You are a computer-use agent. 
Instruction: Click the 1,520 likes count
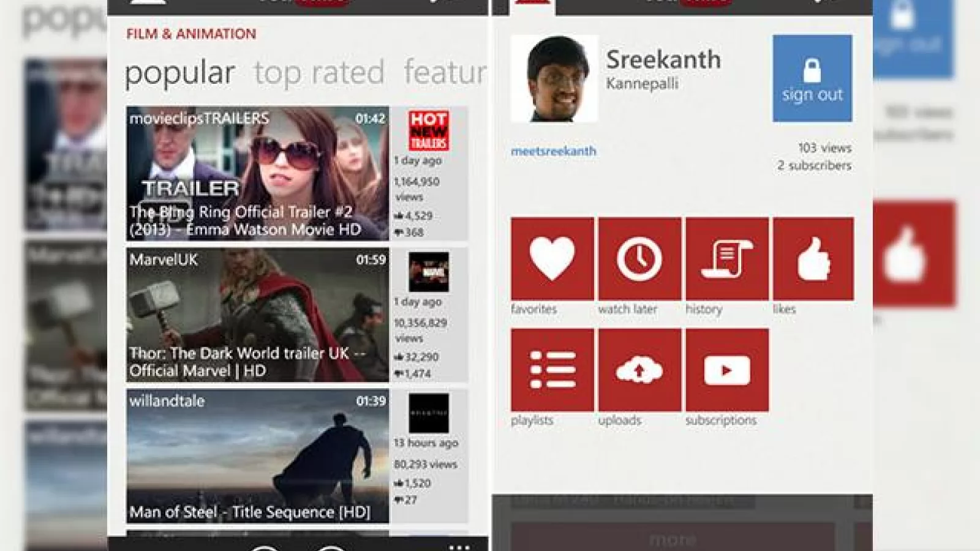413,483
